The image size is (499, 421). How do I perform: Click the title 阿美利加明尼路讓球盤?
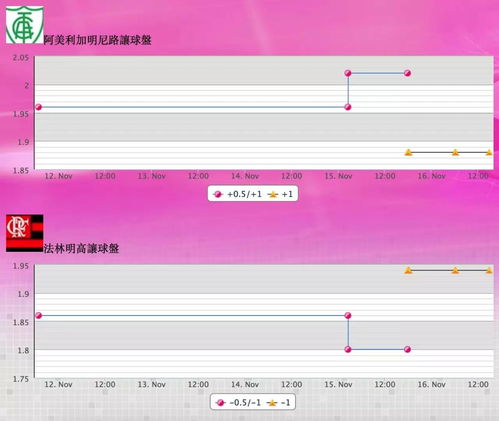point(98,40)
